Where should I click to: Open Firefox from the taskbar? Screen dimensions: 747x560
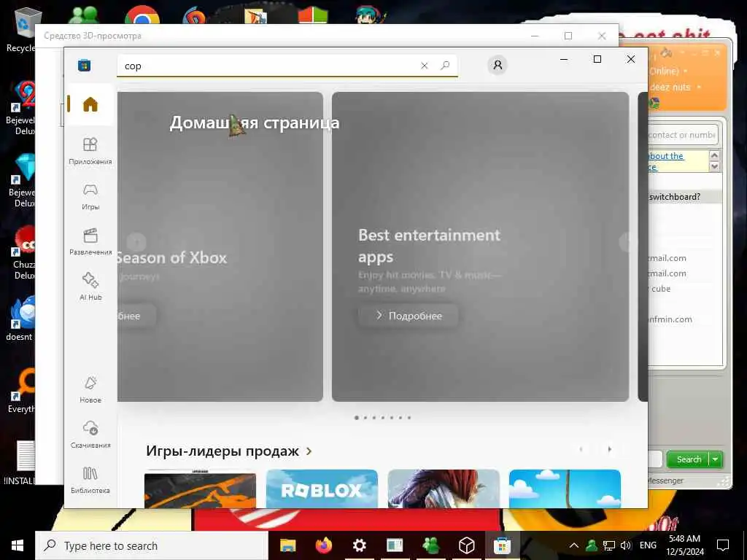click(x=324, y=545)
